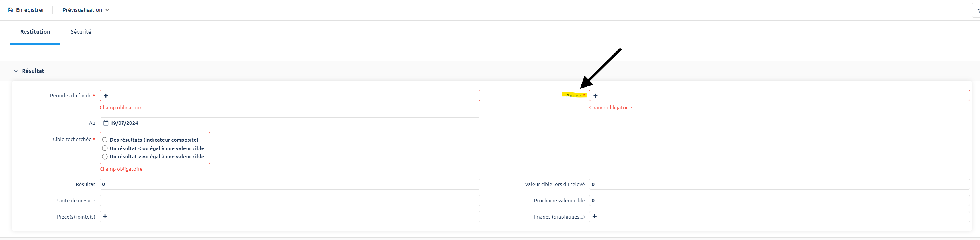Click plus icon in Pièce(s) jointe(s) field
Screen dimensions: 980x240
point(105,216)
